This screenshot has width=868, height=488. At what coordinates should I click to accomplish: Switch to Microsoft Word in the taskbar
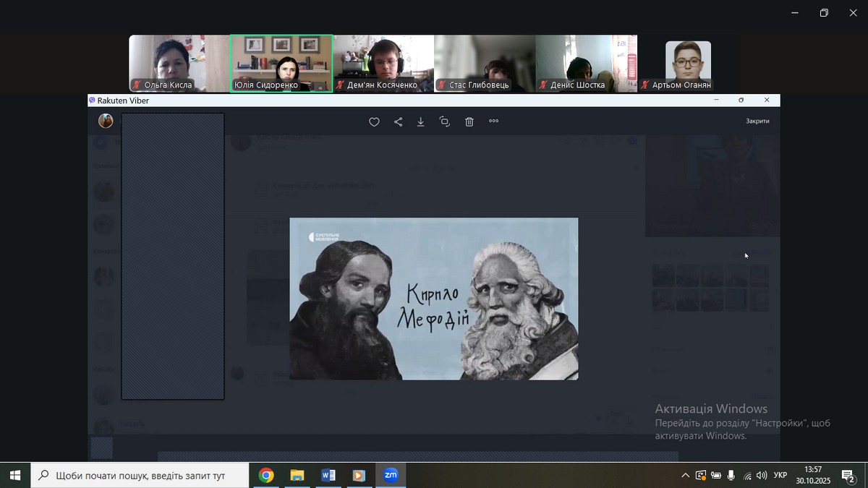[x=328, y=475]
